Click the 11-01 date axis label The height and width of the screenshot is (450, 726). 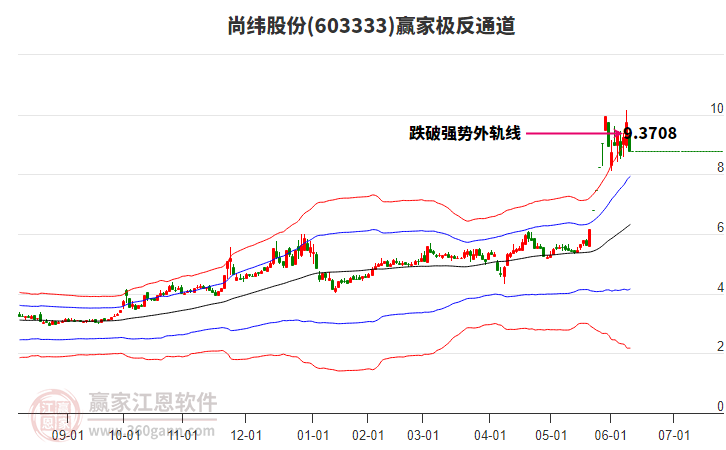click(182, 436)
